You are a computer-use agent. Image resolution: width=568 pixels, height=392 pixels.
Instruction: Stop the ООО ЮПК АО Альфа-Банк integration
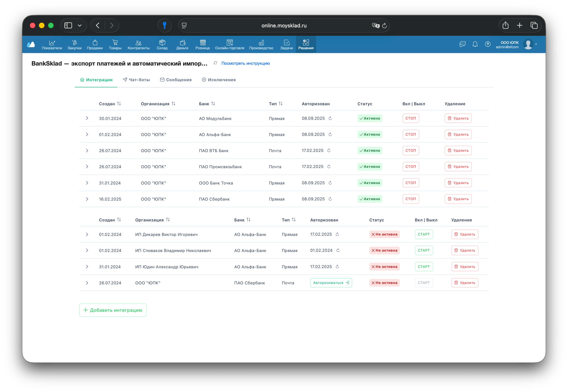[411, 135]
